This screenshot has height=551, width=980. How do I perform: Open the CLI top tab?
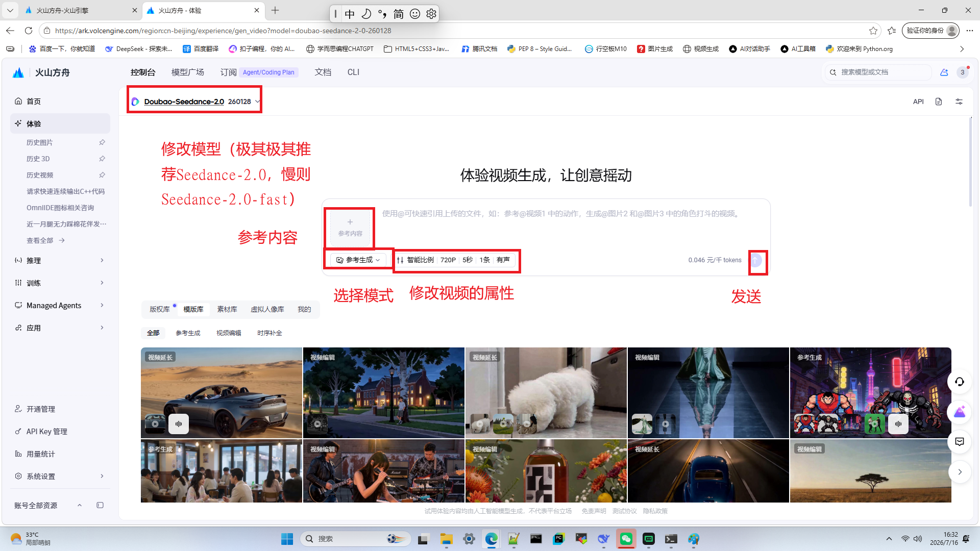tap(353, 72)
